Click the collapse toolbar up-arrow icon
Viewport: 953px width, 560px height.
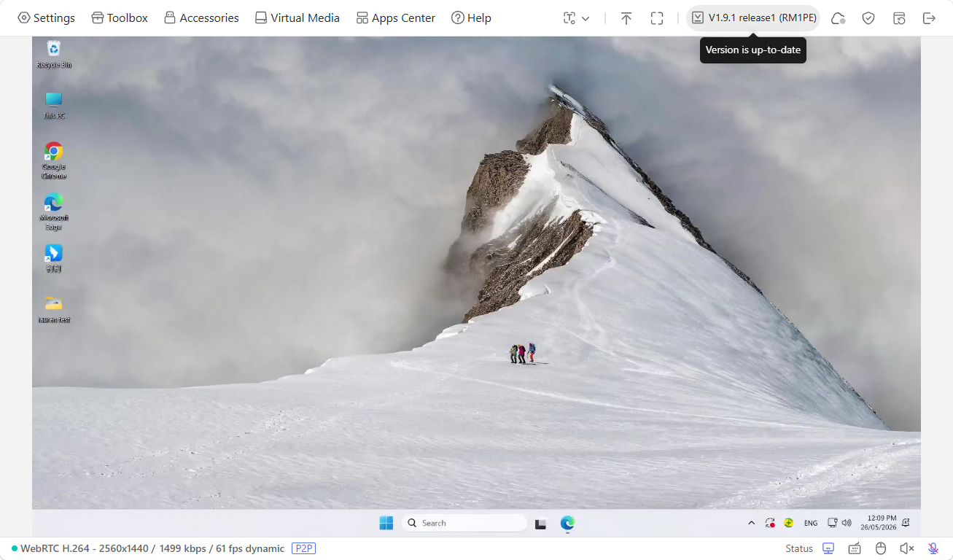point(626,18)
